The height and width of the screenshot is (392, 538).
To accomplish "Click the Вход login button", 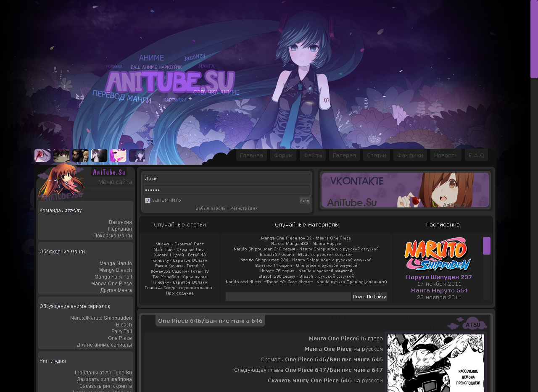I will (x=305, y=201).
